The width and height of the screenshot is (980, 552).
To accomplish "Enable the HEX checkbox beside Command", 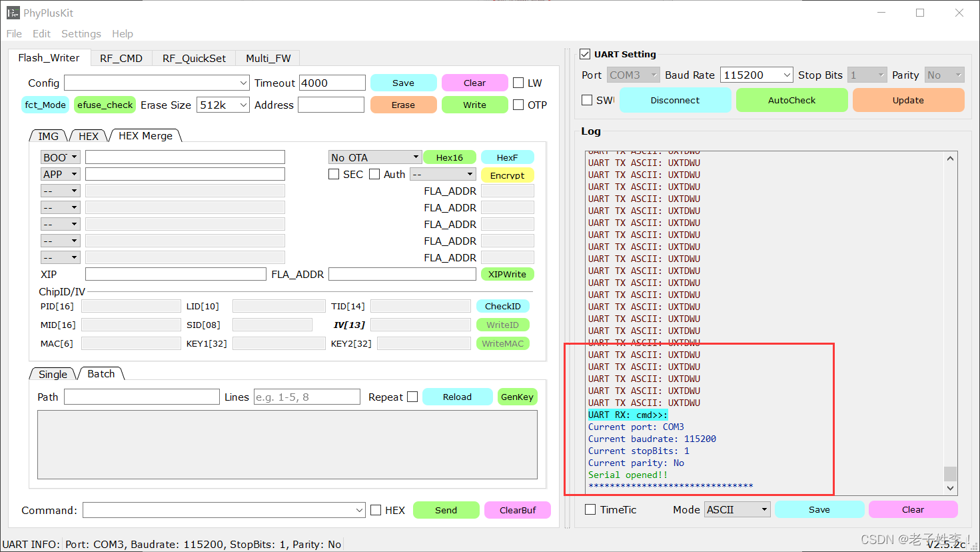I will coord(376,510).
